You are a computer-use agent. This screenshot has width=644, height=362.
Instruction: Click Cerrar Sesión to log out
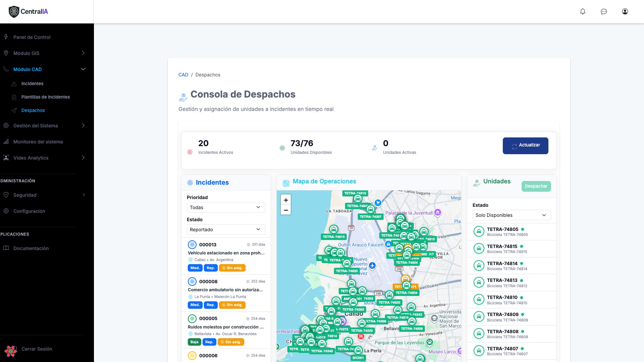pos(37,349)
